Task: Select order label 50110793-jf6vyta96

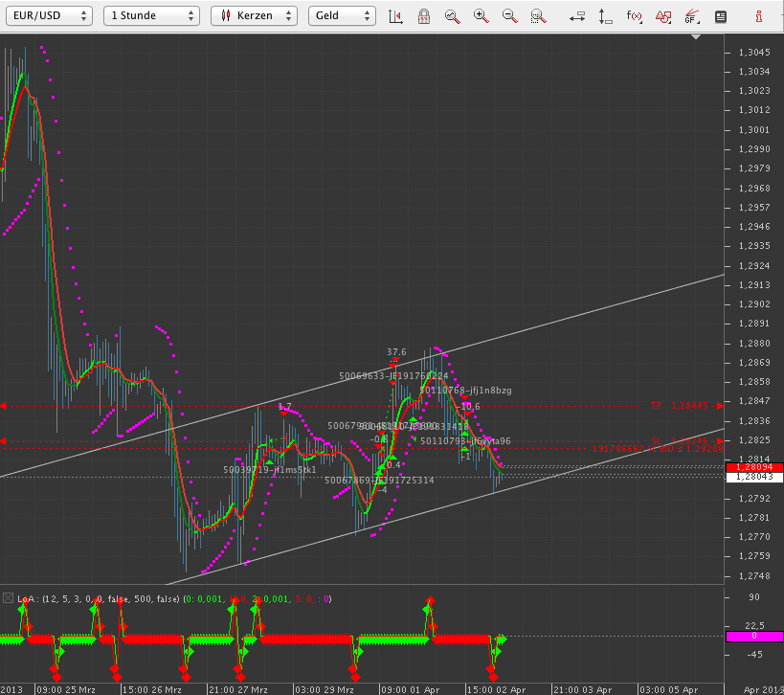Action: pyautogui.click(x=465, y=441)
